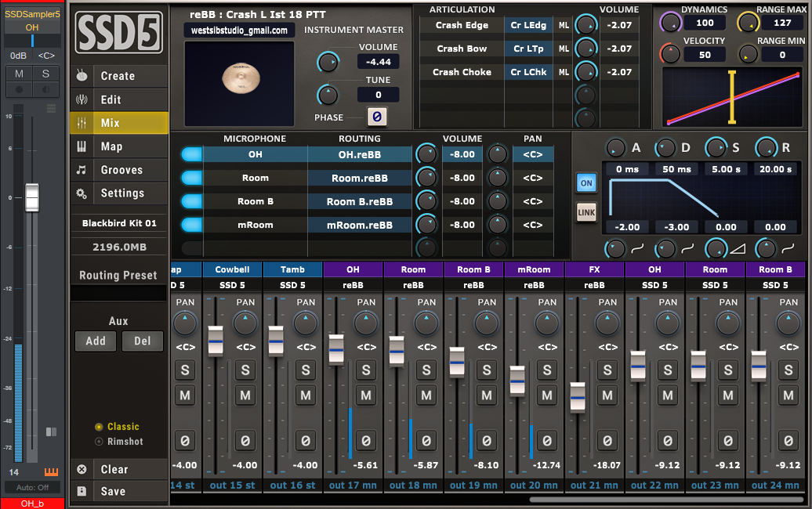The width and height of the screenshot is (812, 509).
Task: Invert phase in Instrument Master section
Action: pyautogui.click(x=376, y=117)
